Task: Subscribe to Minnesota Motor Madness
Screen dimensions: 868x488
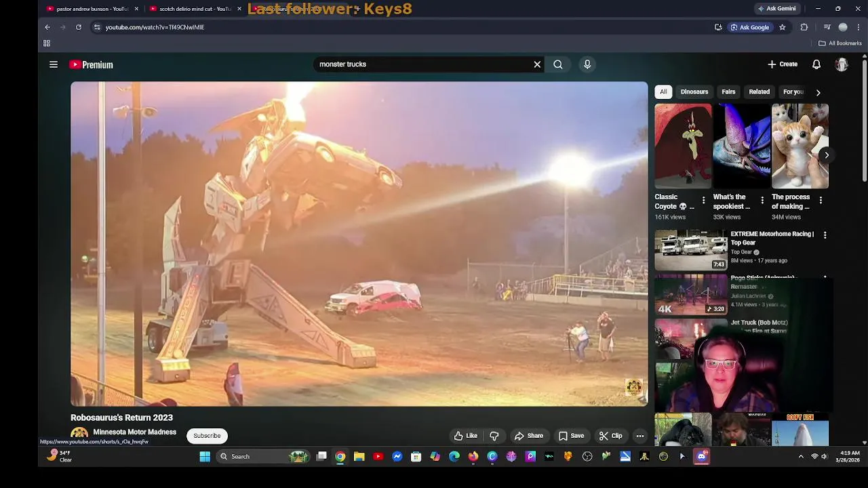Action: click(207, 436)
